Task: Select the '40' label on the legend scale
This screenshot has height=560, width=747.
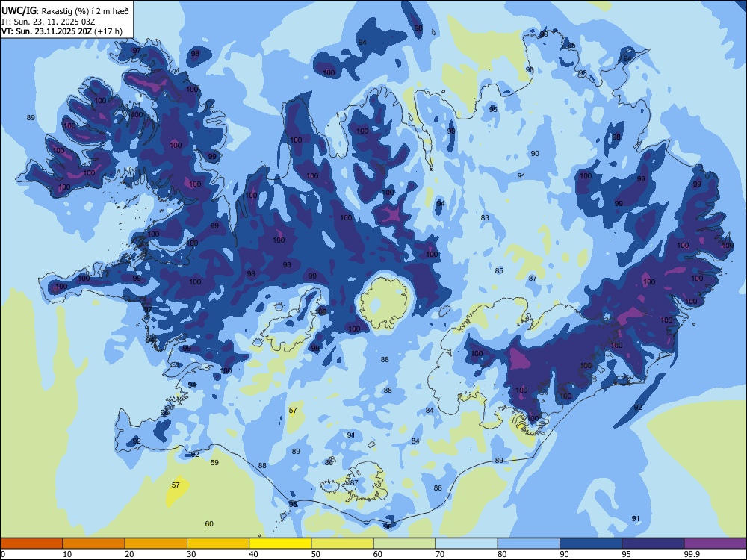Action: click(253, 554)
